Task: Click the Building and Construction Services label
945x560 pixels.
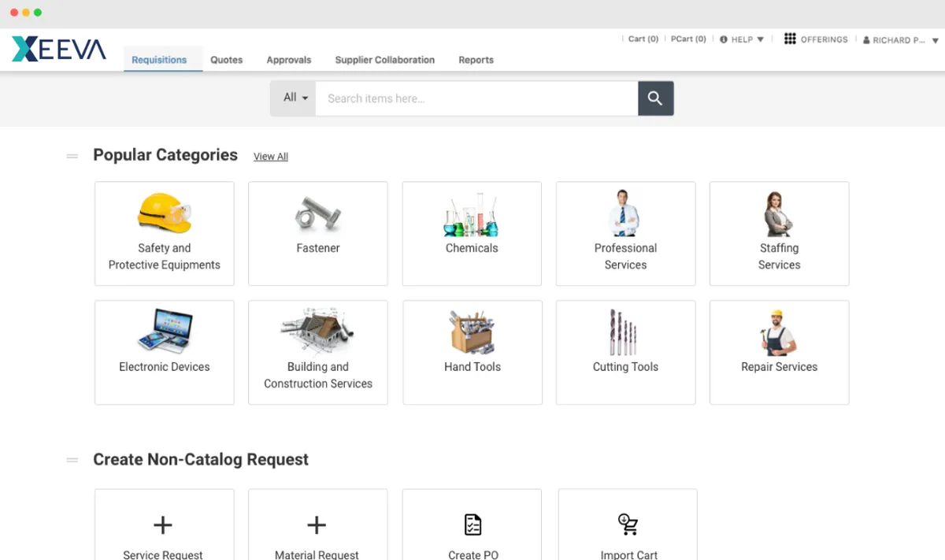Action: coord(318,376)
